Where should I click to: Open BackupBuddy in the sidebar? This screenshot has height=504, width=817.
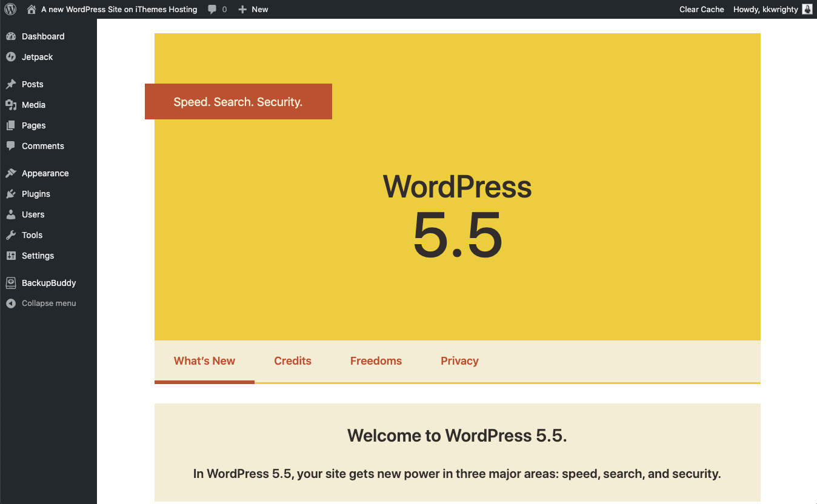click(48, 283)
